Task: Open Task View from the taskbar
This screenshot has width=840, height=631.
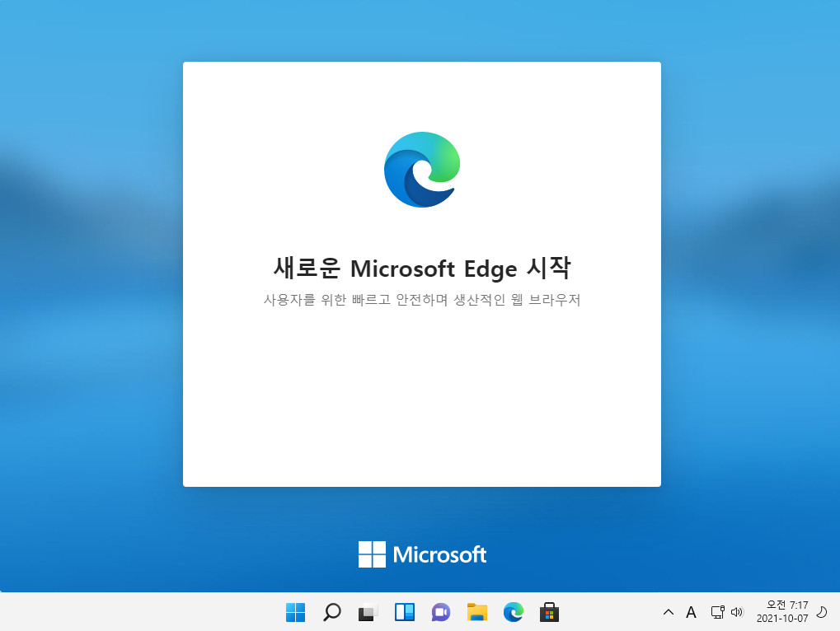Action: pos(368,612)
